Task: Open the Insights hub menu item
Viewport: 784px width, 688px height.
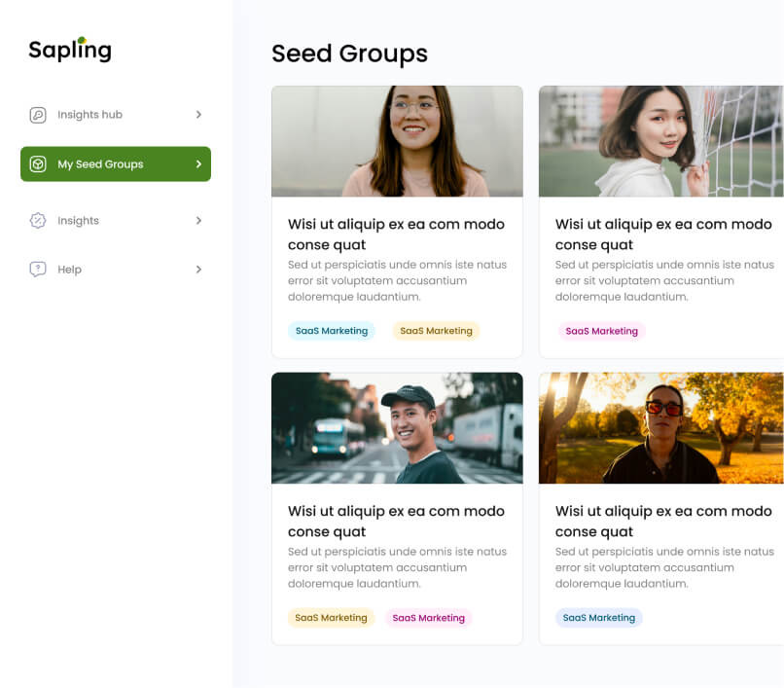Action: coord(116,115)
